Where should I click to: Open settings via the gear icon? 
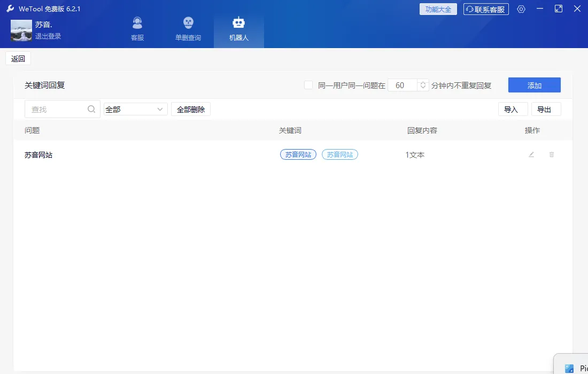tap(521, 9)
